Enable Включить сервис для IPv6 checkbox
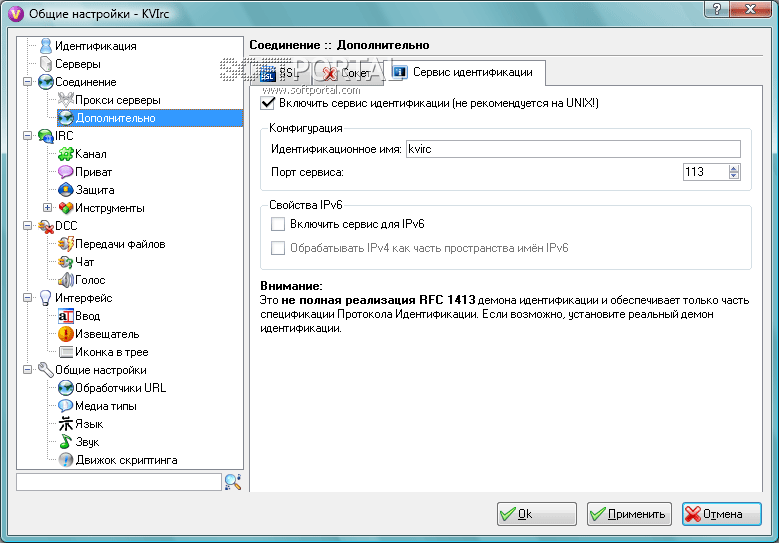 (x=278, y=224)
